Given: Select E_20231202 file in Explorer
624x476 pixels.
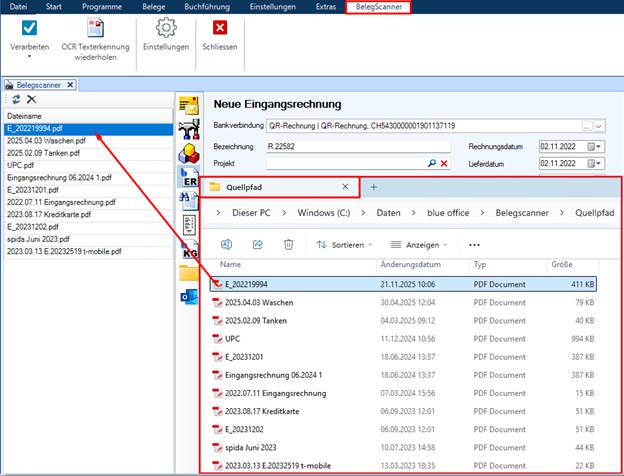Looking at the screenshot, I should pos(404,429).
